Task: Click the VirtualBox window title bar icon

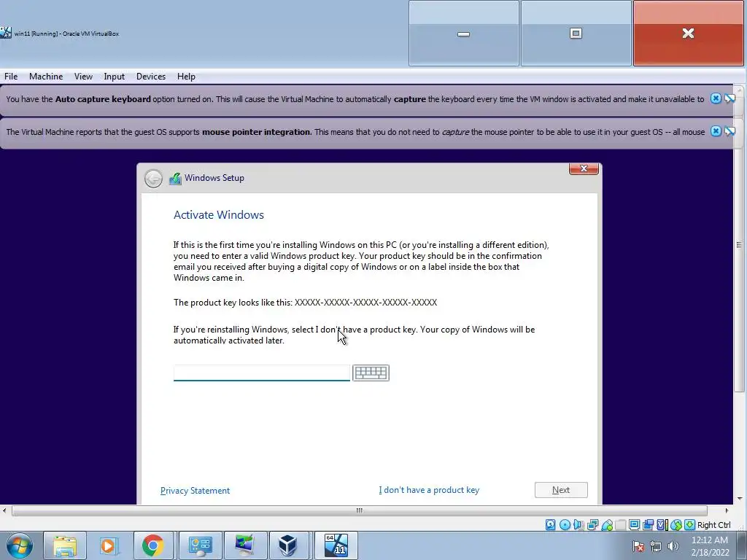Action: [x=6, y=33]
